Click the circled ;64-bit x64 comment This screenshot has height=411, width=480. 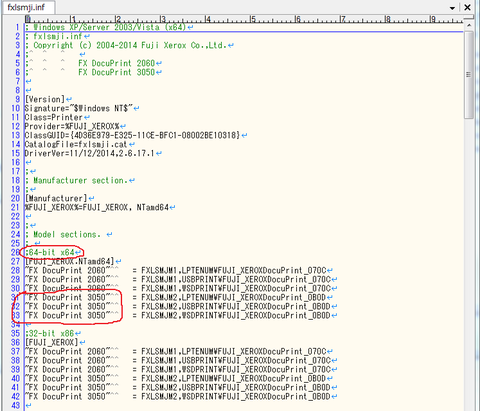tap(50, 252)
